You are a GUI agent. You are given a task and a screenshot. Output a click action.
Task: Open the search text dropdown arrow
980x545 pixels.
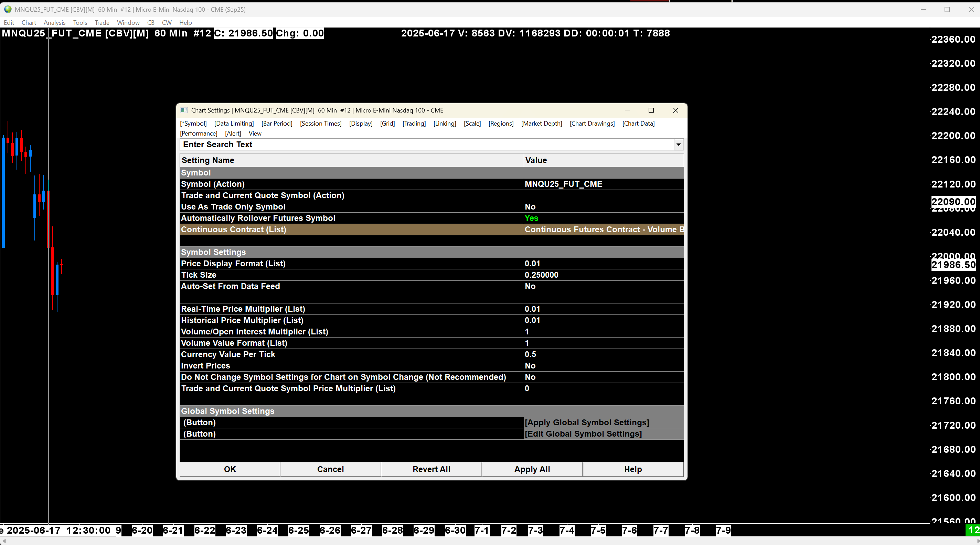[678, 145]
